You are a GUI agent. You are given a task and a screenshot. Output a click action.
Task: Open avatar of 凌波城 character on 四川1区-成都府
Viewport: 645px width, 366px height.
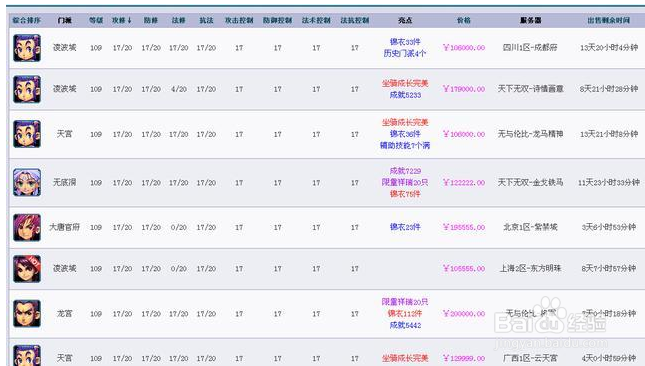pos(27,48)
